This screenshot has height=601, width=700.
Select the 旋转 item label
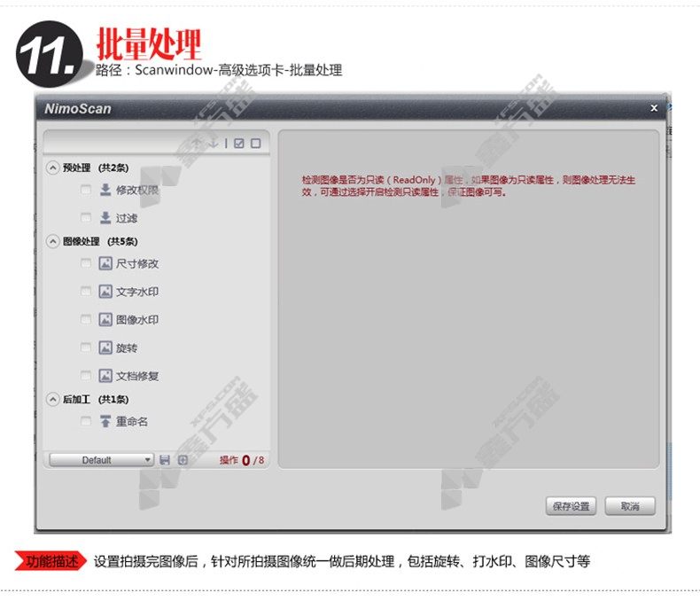[127, 348]
